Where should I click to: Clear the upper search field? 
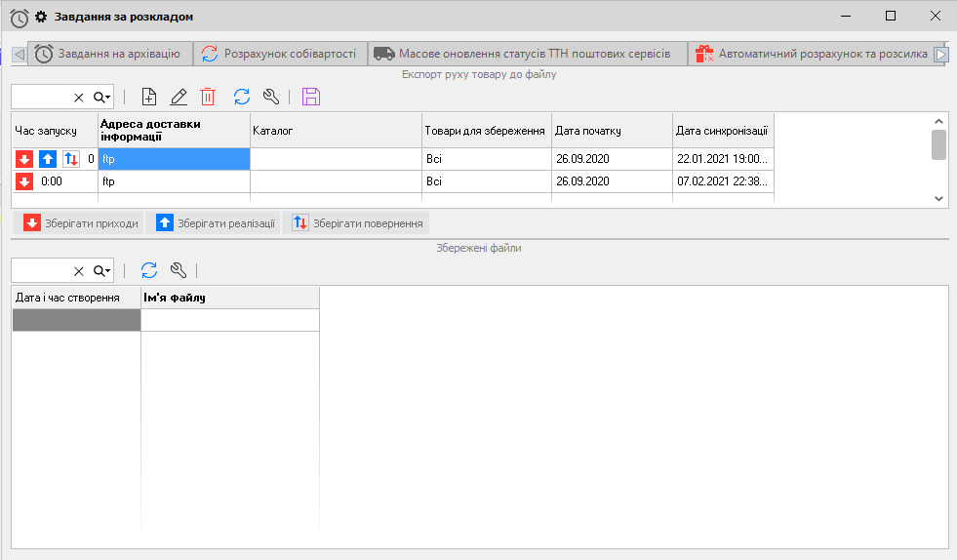coord(79,98)
